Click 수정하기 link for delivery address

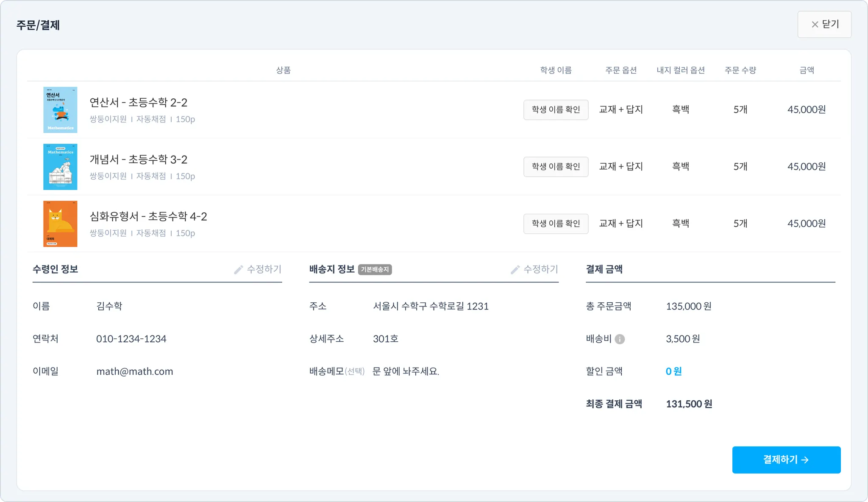(x=541, y=269)
